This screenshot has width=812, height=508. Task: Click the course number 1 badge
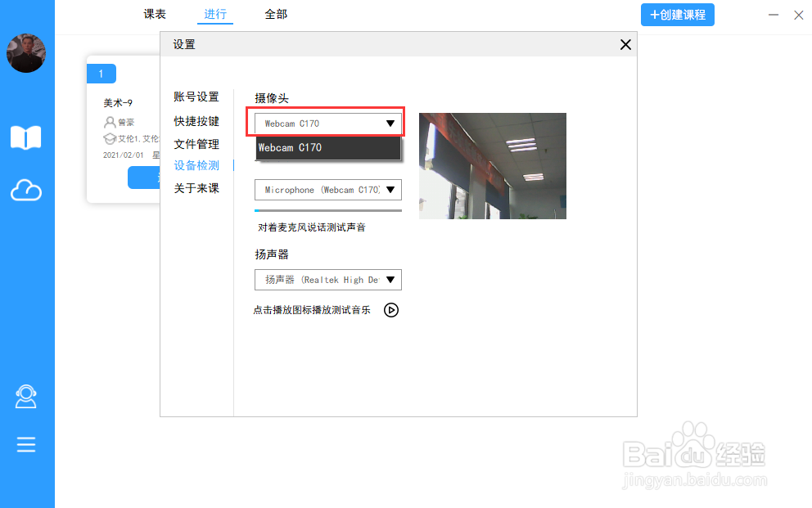(x=101, y=74)
